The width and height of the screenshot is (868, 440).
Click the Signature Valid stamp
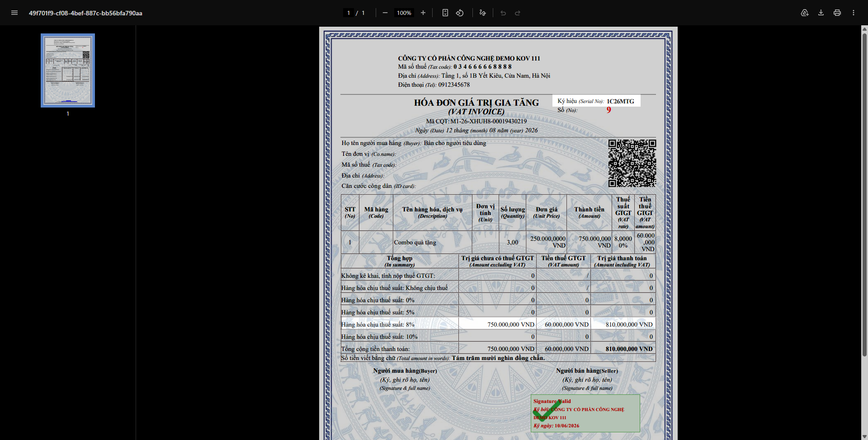click(x=585, y=413)
